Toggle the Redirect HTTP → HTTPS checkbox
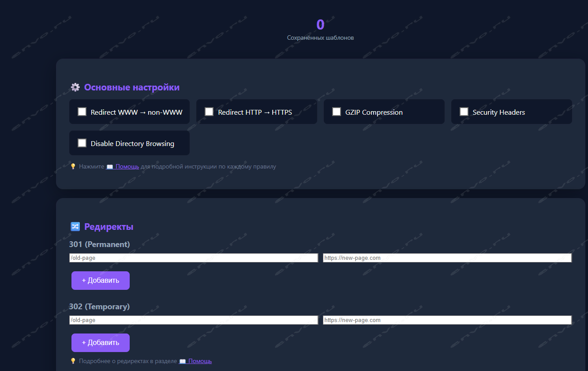 tap(209, 112)
